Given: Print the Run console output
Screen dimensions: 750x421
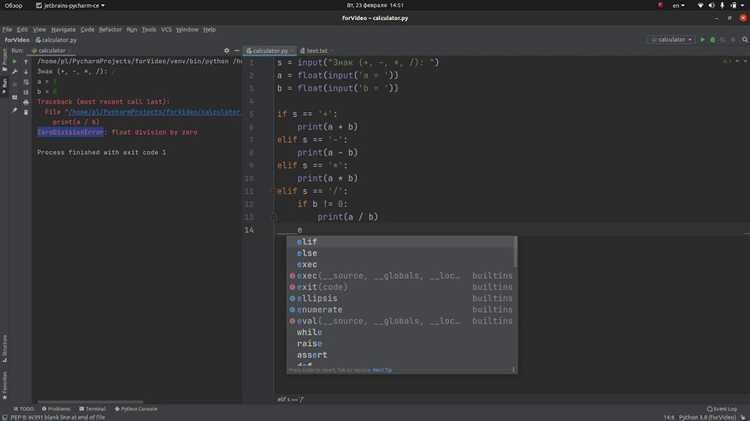Looking at the screenshot, I should [26, 102].
